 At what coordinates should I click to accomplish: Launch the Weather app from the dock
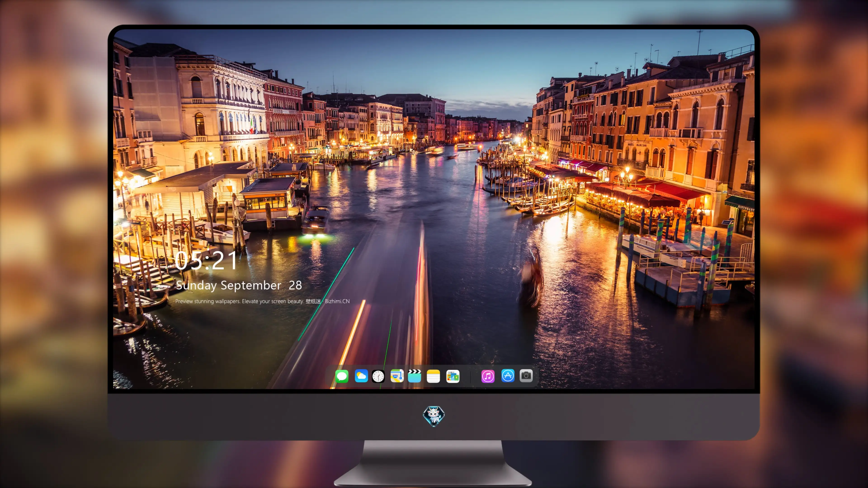[361, 376]
